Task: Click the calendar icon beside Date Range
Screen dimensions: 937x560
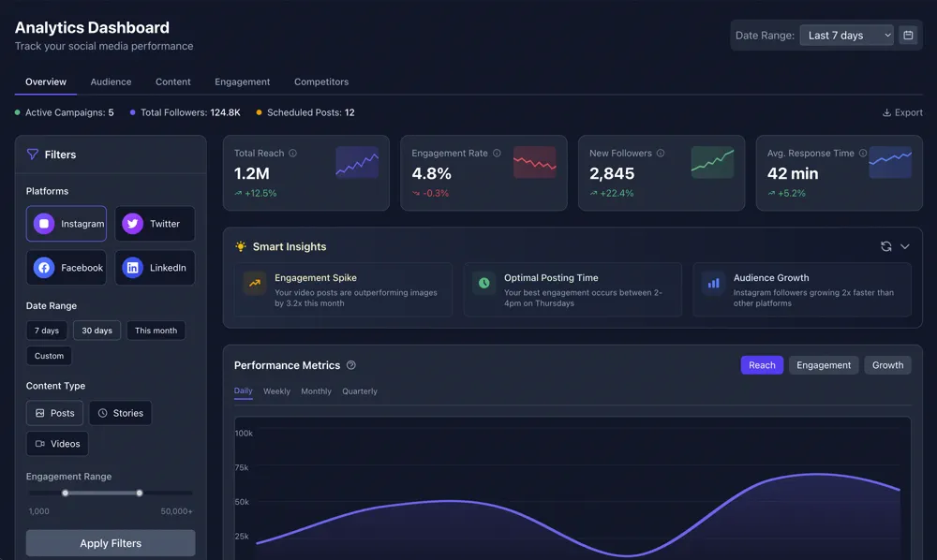Action: point(907,36)
